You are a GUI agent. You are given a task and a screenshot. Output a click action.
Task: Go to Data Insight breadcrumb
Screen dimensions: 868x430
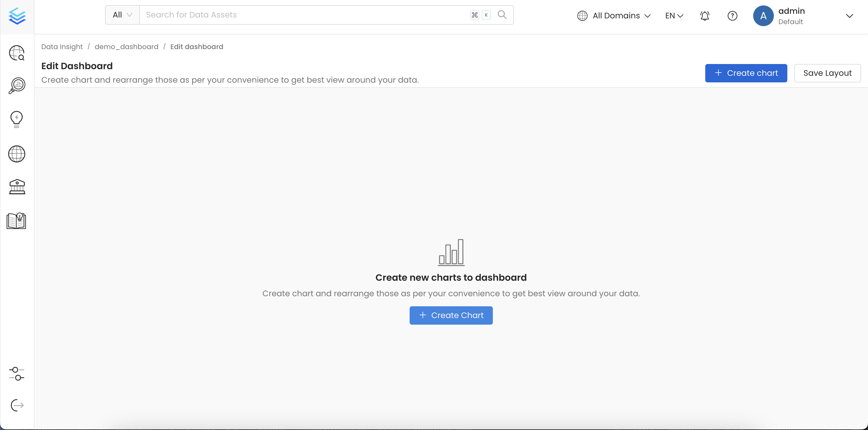point(62,47)
